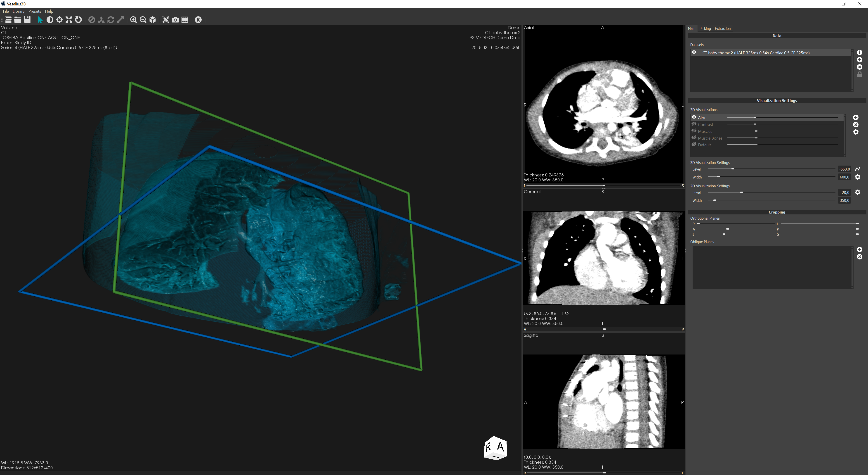Open the Presets menu
868x475 pixels.
point(35,11)
